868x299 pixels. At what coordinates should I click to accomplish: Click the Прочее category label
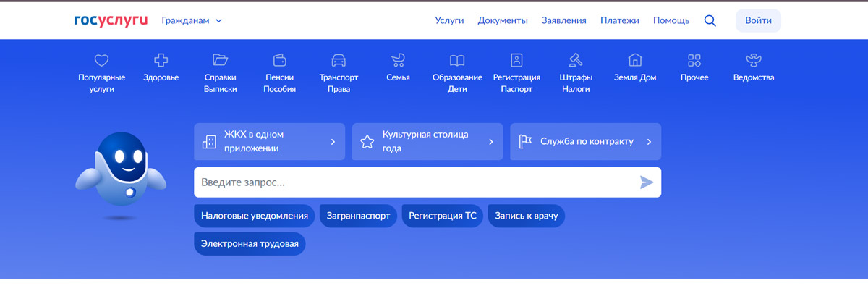point(694,77)
